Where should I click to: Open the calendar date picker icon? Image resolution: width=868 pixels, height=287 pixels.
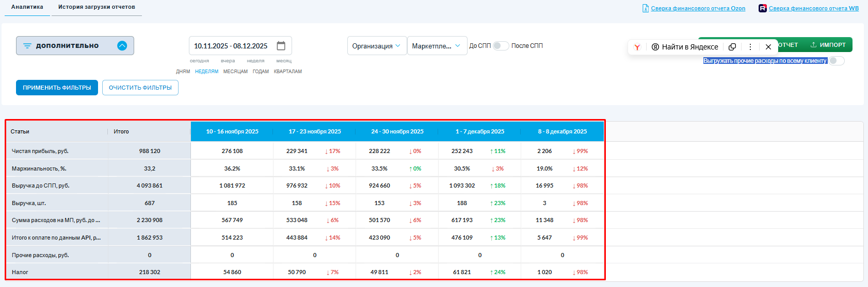coord(281,46)
